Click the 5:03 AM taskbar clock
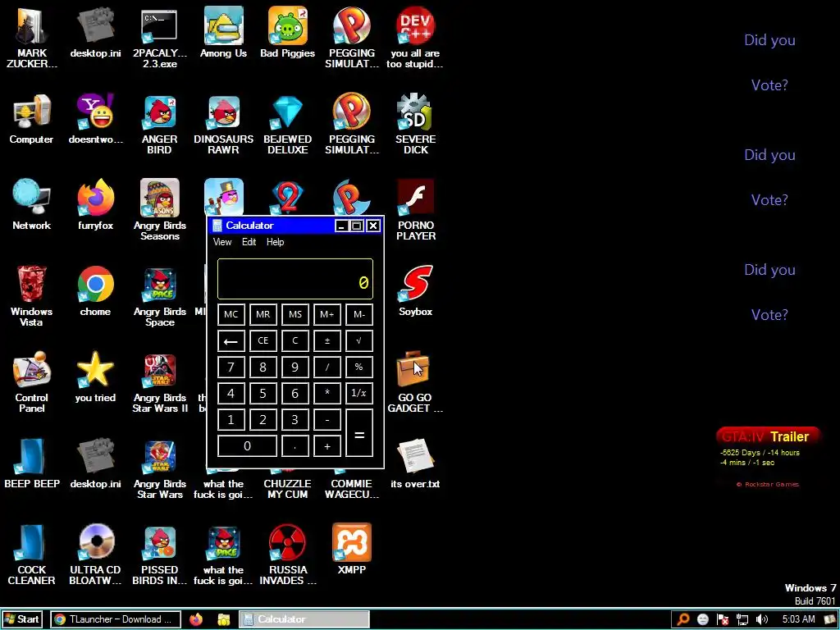The image size is (840, 630). coord(798,619)
